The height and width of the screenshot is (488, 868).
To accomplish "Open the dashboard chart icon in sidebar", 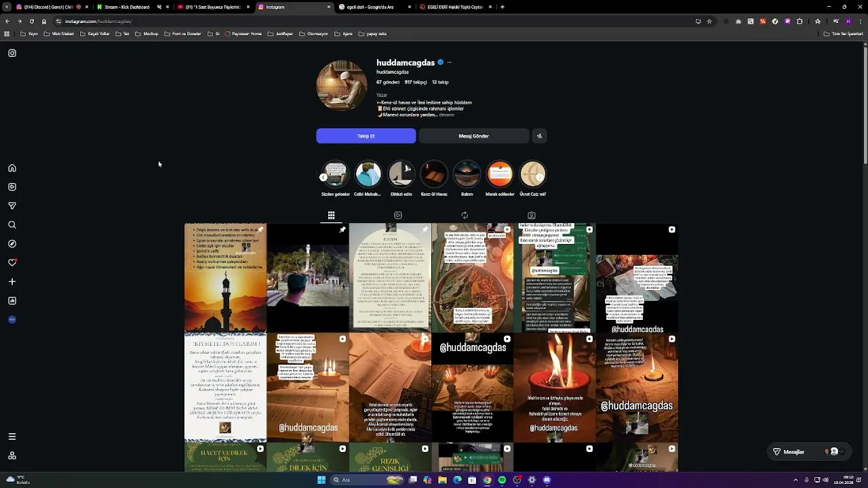I will [x=12, y=300].
